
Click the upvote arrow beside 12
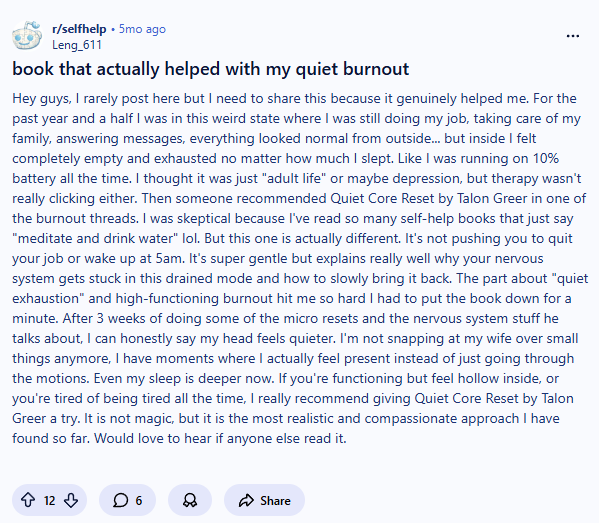(x=28, y=500)
